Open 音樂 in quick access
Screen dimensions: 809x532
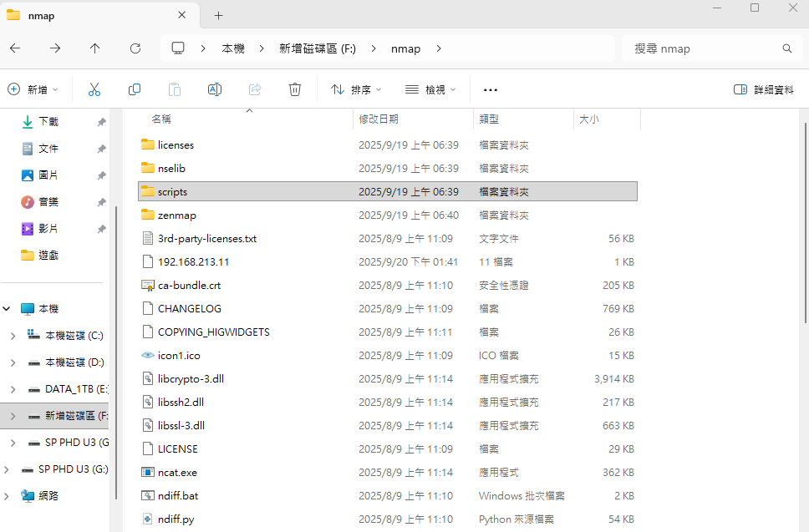[x=48, y=202]
